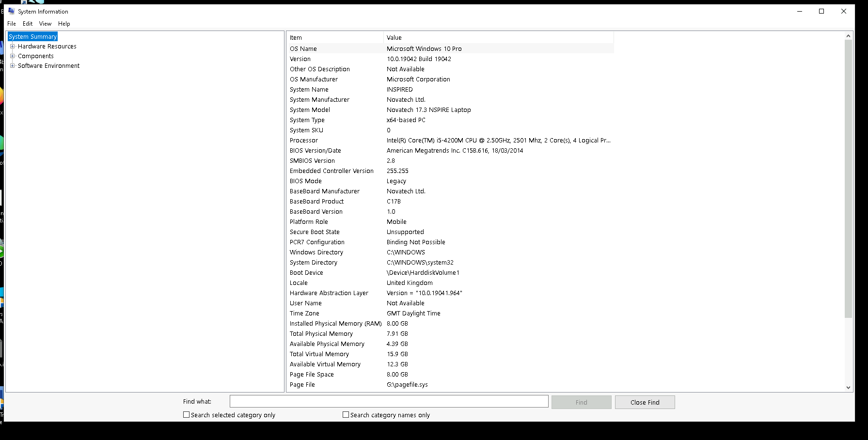Image resolution: width=868 pixels, height=440 pixels.
Task: Select the Page File Space row
Action: tap(450, 374)
